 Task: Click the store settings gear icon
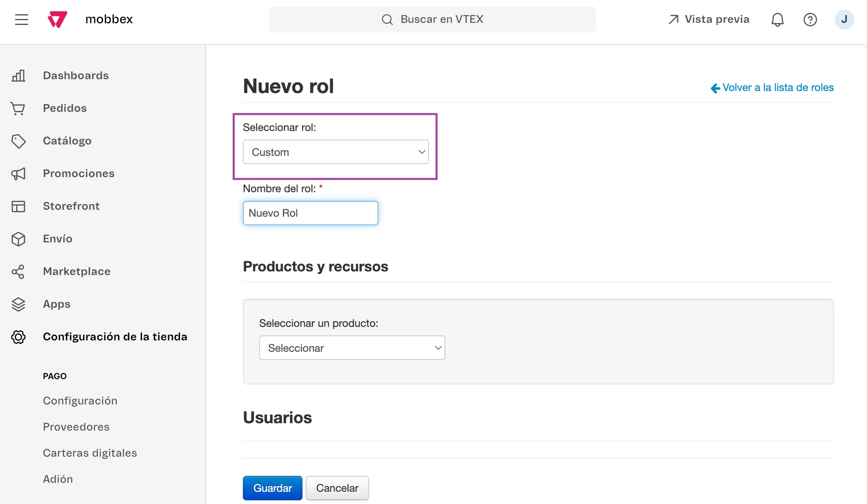(x=18, y=337)
